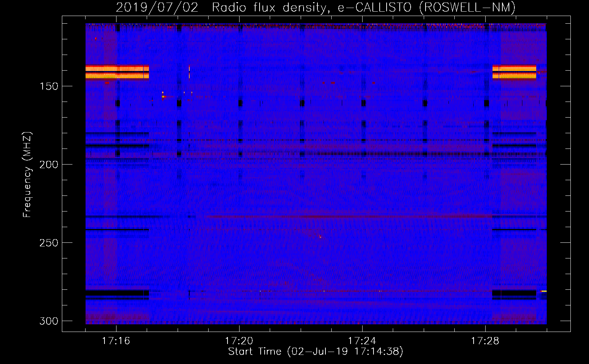This screenshot has height=364, width=589.
Task: Click the 200 frequency tick label
Action: point(49,165)
